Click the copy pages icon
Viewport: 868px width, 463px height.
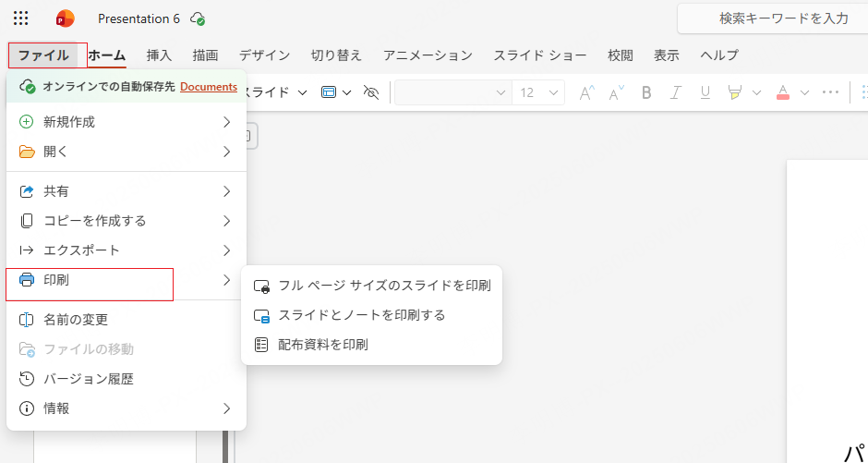coord(27,221)
